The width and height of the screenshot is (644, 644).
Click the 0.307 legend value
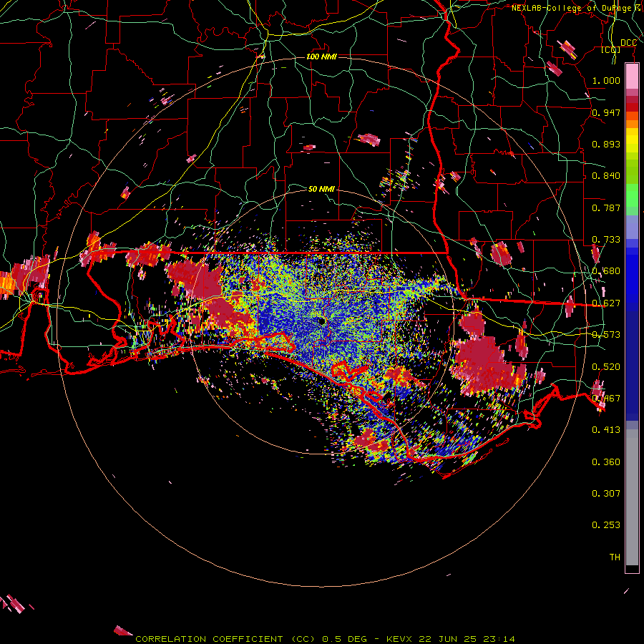pos(606,493)
